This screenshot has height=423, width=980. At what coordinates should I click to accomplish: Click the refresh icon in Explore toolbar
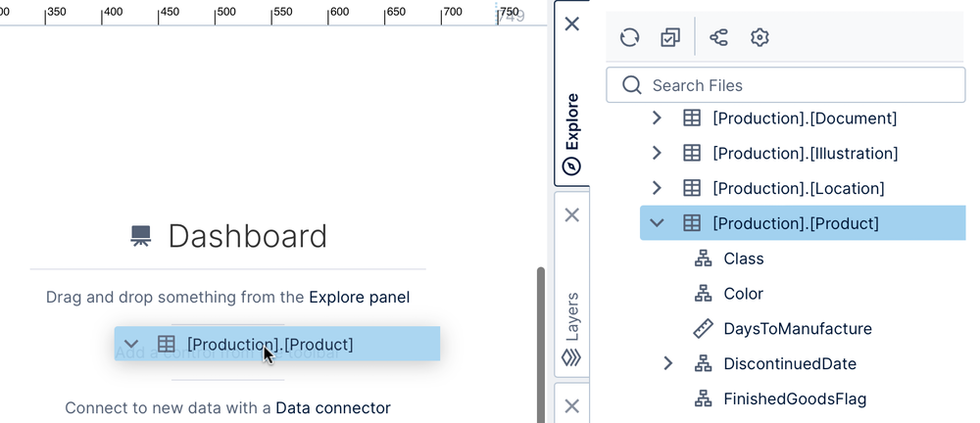coord(629,37)
